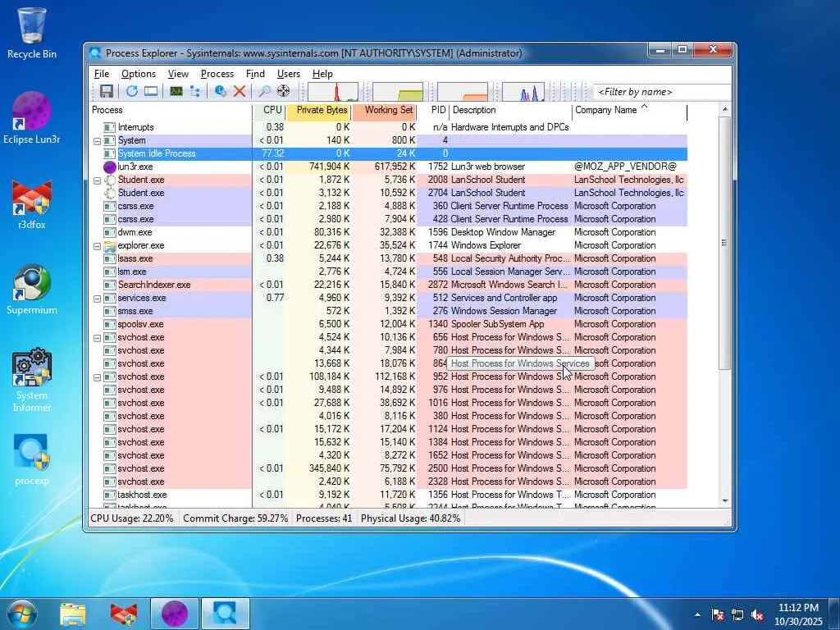This screenshot has height=630, width=840.
Task: Click the Save toolbar icon
Action: click(x=106, y=91)
